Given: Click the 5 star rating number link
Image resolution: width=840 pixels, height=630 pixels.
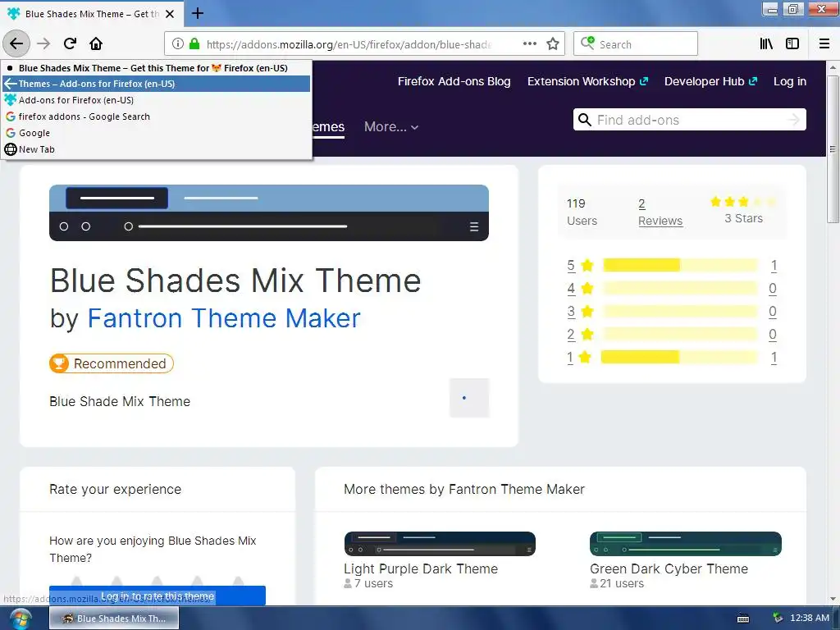Looking at the screenshot, I should [x=571, y=265].
